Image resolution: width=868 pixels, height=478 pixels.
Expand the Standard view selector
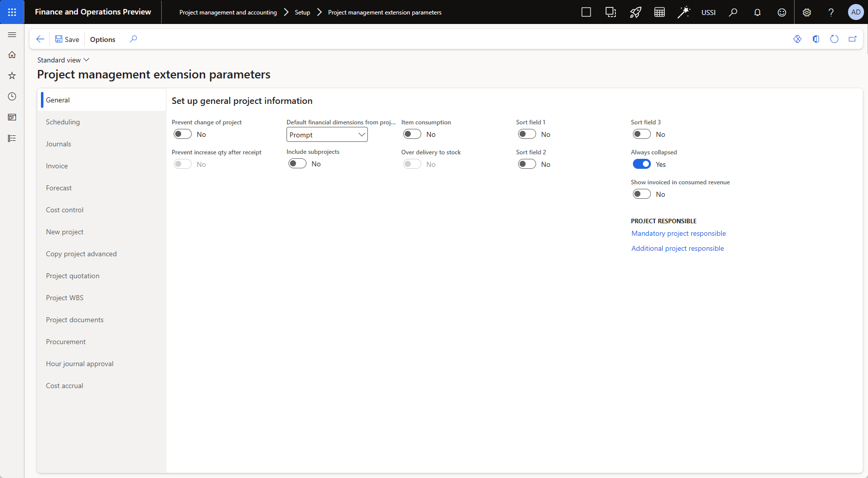[x=63, y=60]
